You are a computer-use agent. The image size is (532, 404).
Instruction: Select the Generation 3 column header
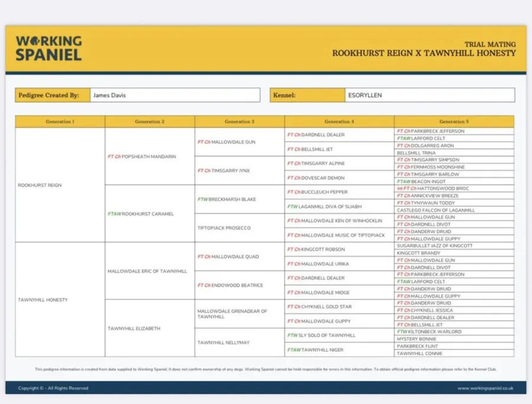coord(239,122)
